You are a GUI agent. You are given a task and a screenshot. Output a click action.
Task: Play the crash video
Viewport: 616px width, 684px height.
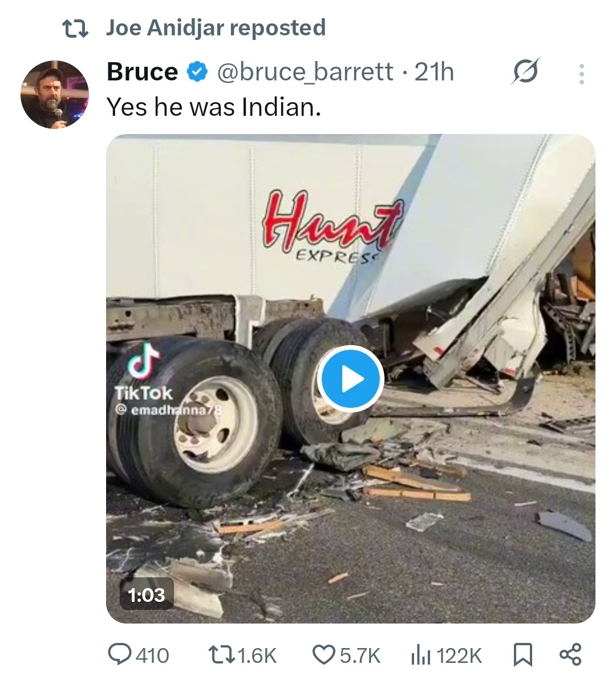click(350, 379)
